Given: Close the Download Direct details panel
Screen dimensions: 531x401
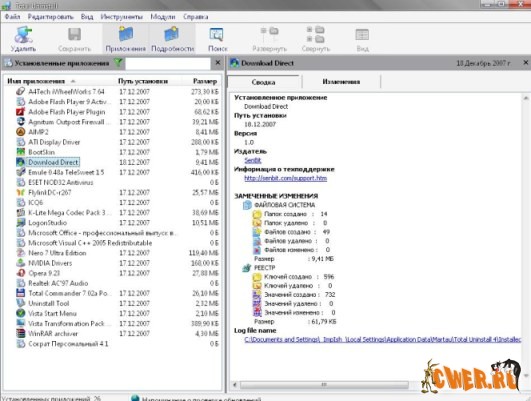Looking at the screenshot, I should [x=526, y=63].
